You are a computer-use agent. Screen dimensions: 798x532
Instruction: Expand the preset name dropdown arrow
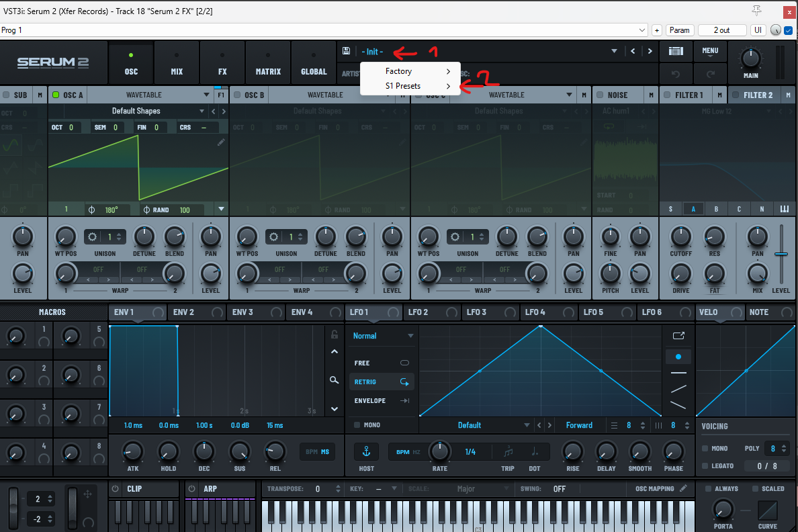coord(614,51)
